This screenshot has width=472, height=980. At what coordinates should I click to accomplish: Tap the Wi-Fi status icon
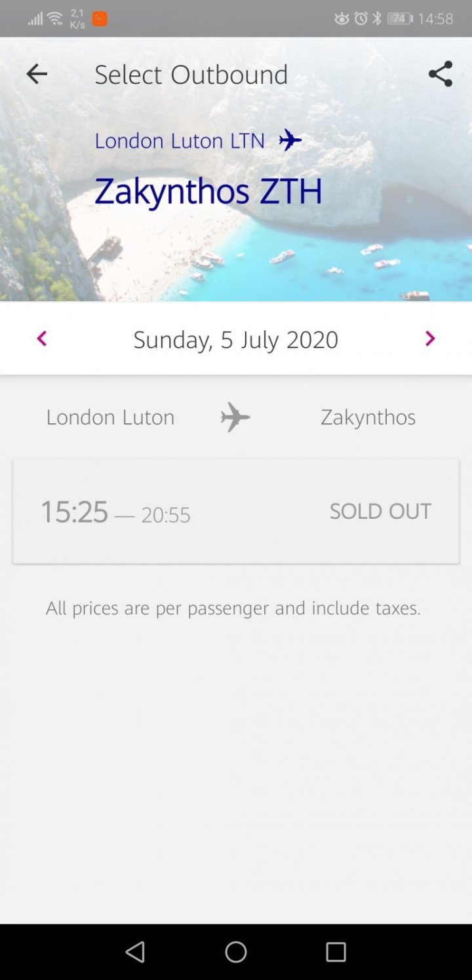pos(55,19)
